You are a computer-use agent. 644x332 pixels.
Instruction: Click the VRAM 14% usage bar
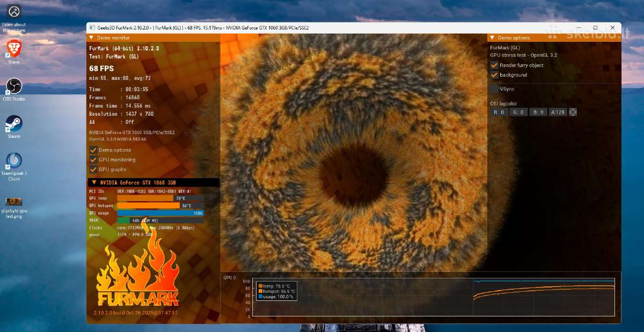click(x=160, y=220)
